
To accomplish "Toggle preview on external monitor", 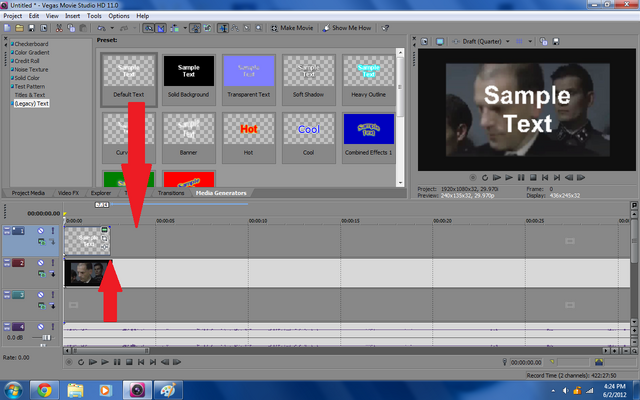I will (440, 42).
